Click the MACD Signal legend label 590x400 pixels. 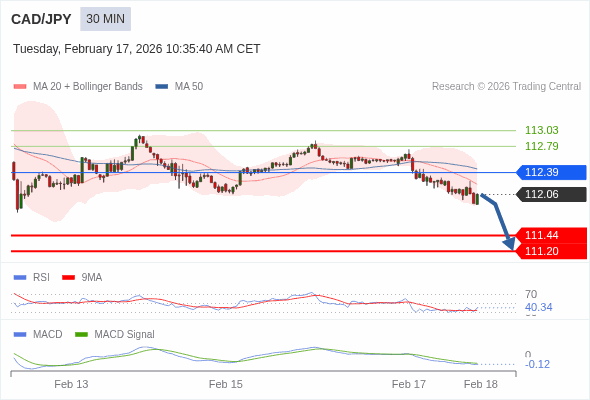(125, 334)
